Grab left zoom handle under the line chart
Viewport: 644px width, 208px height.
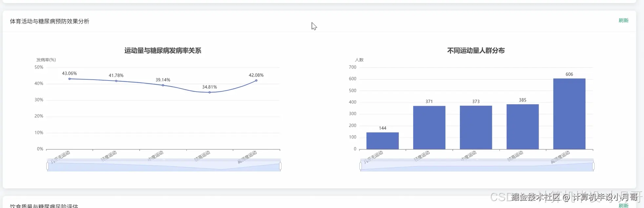(x=48, y=166)
